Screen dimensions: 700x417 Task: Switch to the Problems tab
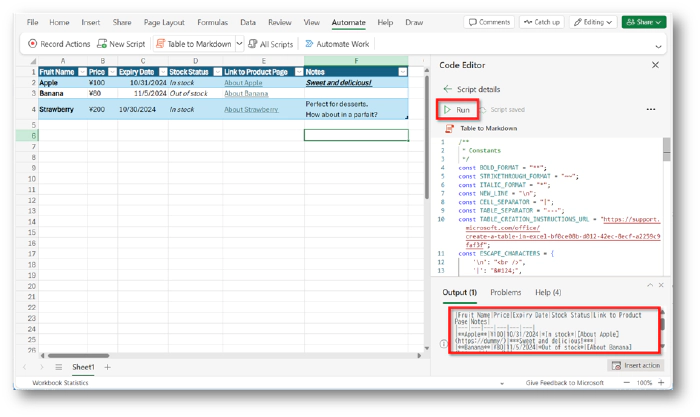click(505, 292)
